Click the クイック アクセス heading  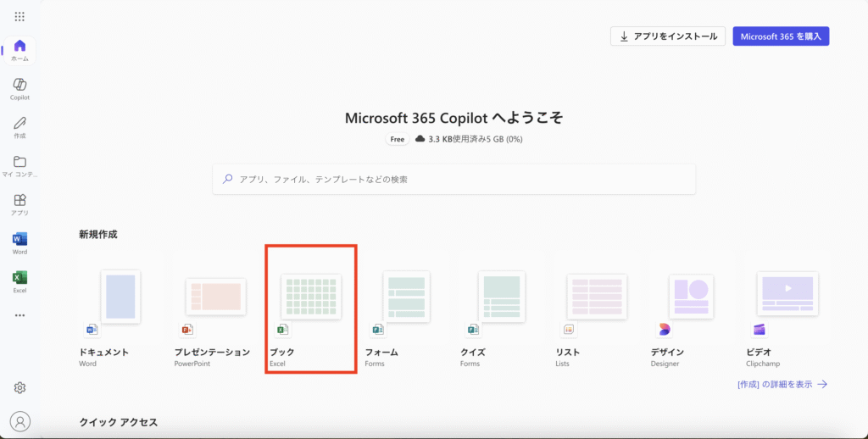[119, 422]
